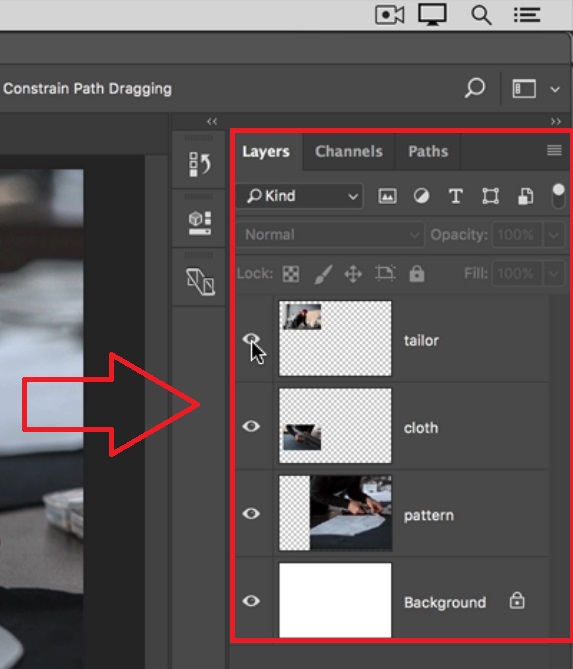Filter for adjustment layers
The image size is (573, 669).
422,196
